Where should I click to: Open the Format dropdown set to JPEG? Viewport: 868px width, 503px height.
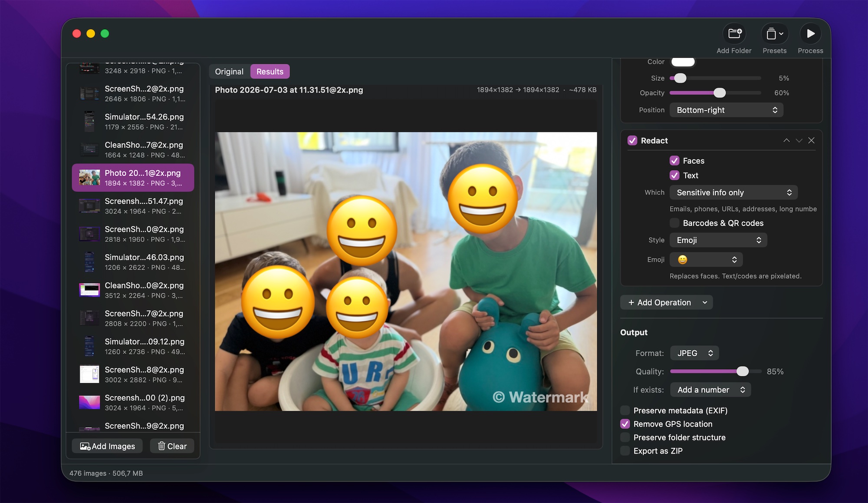(694, 353)
